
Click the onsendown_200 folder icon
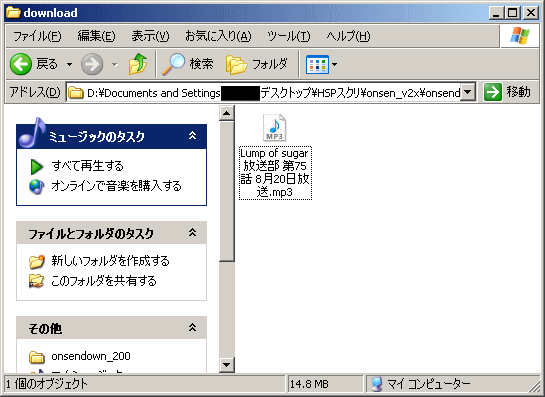36,357
